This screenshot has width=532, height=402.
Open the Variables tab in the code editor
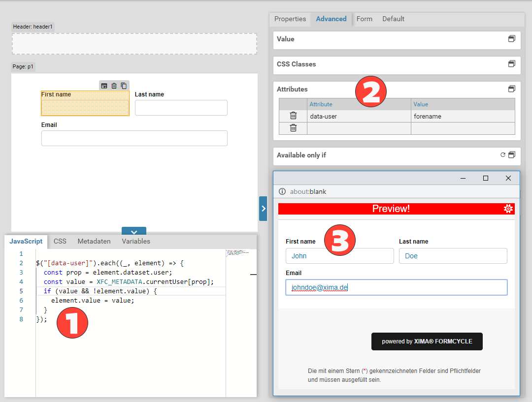tap(136, 241)
